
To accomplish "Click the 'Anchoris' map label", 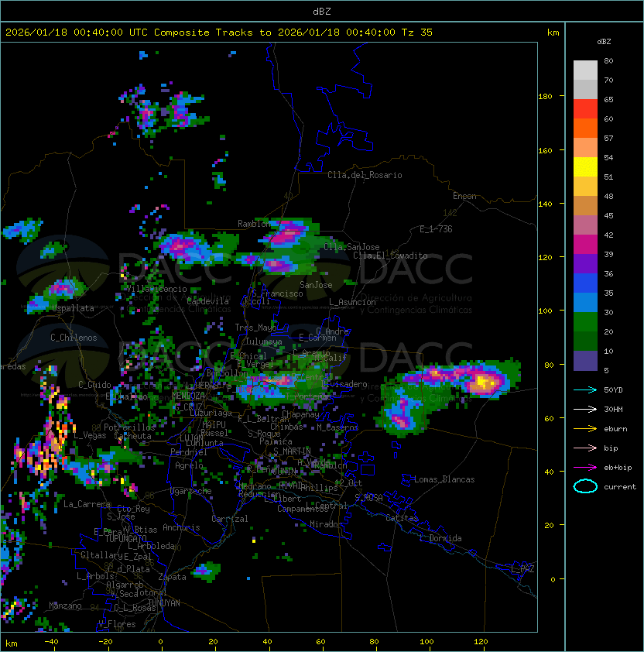I will tap(181, 527).
